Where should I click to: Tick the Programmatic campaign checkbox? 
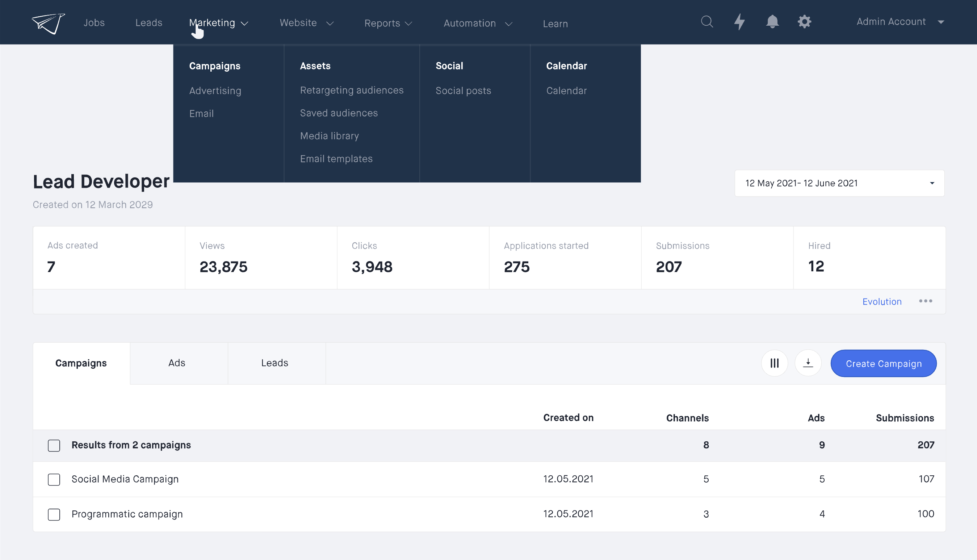(54, 514)
